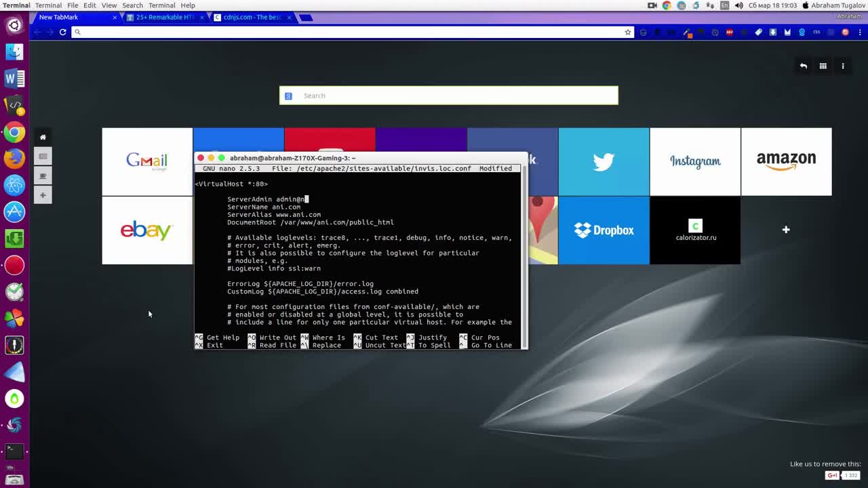Open the Atom editor dock icon
The width and height of the screenshot is (868, 488).
tap(14, 185)
